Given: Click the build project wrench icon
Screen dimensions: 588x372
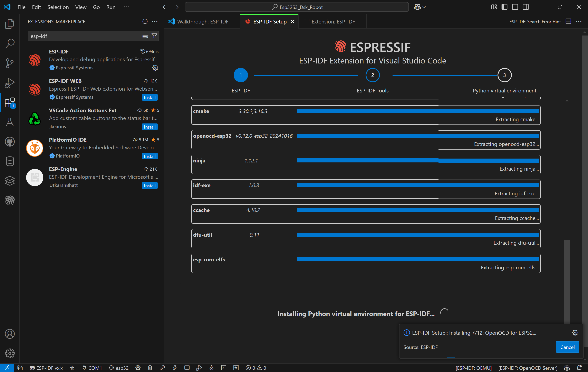Looking at the screenshot, I should pos(162,368).
